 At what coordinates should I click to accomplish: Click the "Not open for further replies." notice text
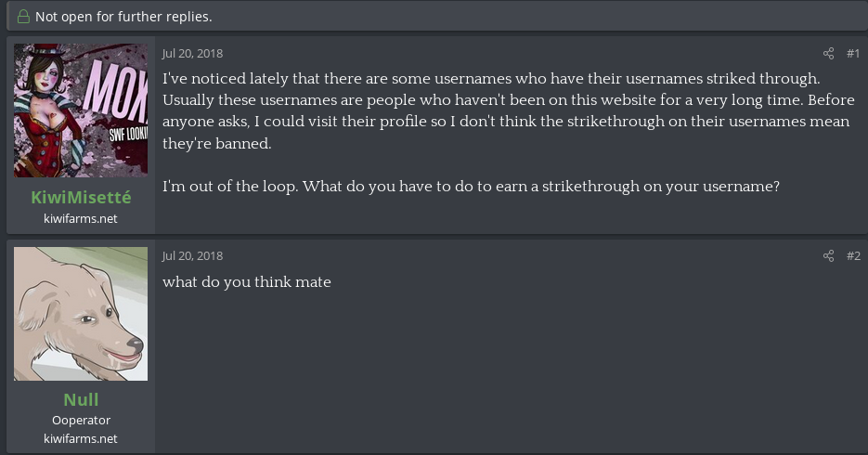pyautogui.click(x=123, y=17)
